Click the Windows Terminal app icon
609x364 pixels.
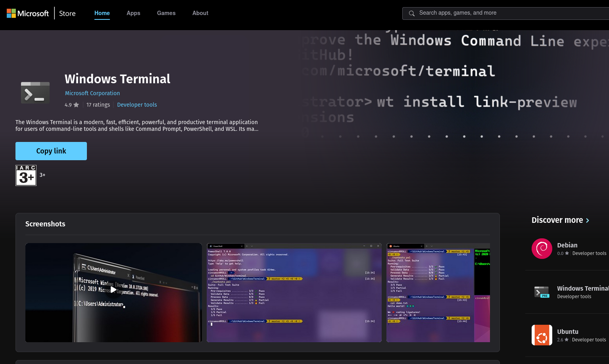(35, 93)
